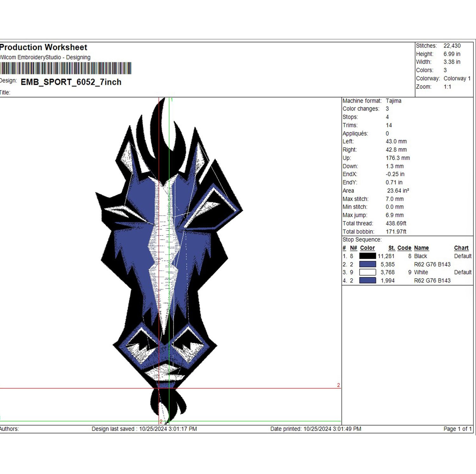The width and height of the screenshot is (476, 474).
Task: Click the black color swatch in row 1
Action: (367, 256)
